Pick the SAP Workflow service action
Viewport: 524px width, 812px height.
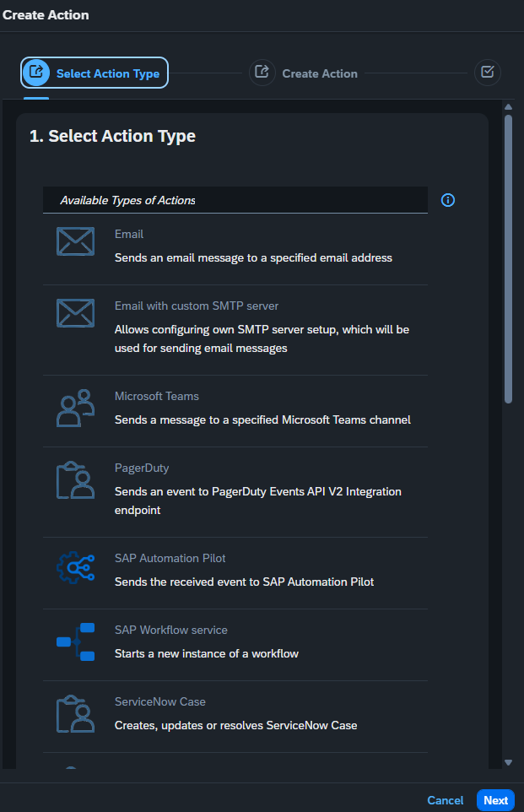click(235, 645)
